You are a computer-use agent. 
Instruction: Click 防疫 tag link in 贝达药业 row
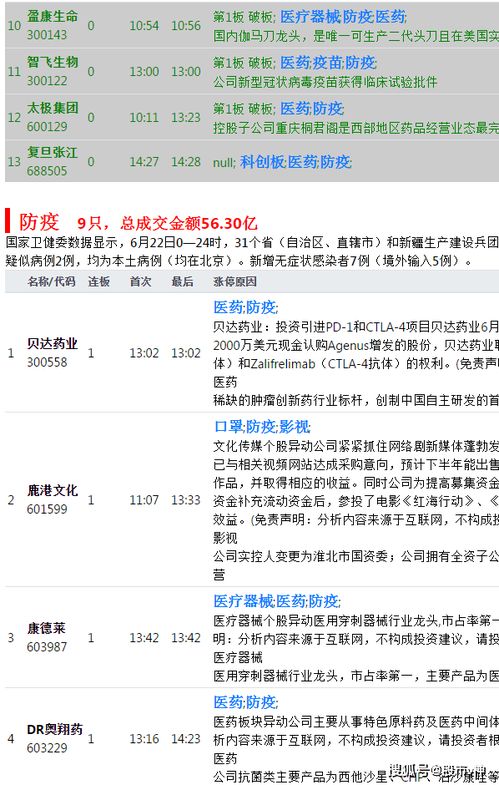pos(261,307)
